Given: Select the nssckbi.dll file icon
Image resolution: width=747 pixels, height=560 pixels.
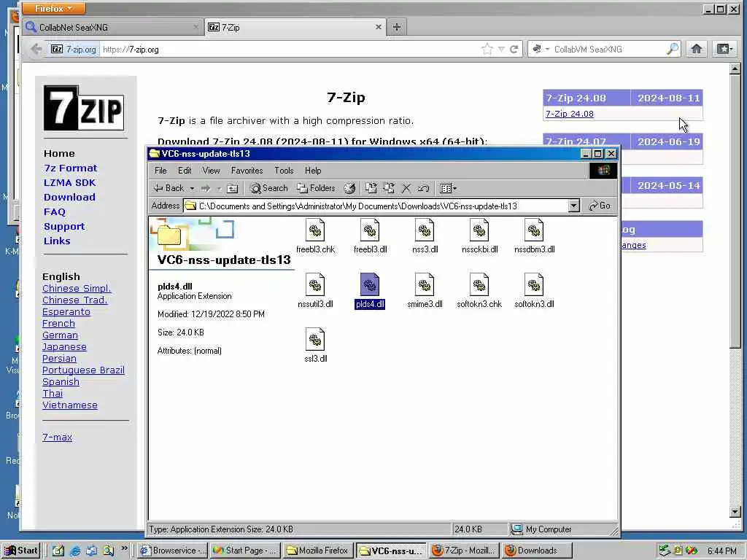Looking at the screenshot, I should click(x=479, y=231).
